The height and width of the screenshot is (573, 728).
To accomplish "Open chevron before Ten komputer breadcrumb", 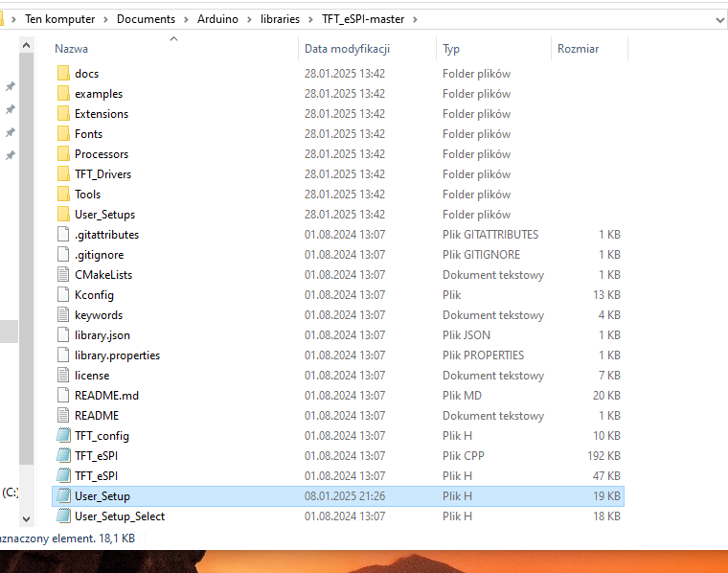I will 14,19.
